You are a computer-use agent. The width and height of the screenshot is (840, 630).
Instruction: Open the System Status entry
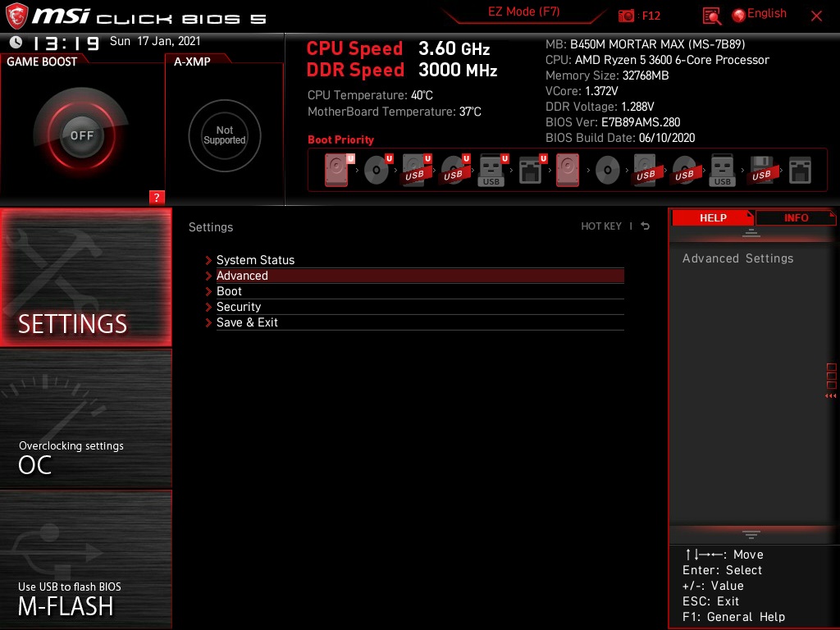[420, 260]
